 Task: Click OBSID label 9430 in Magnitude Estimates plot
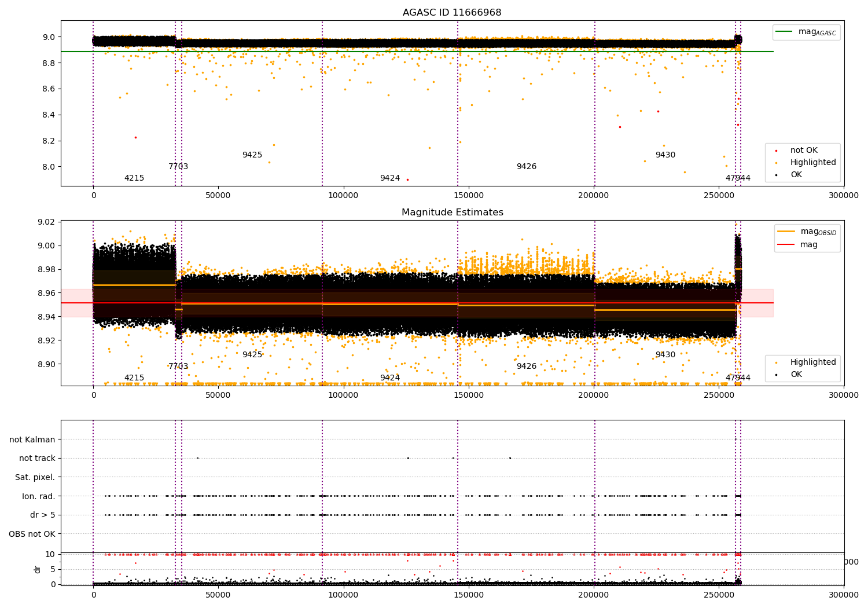[665, 355]
